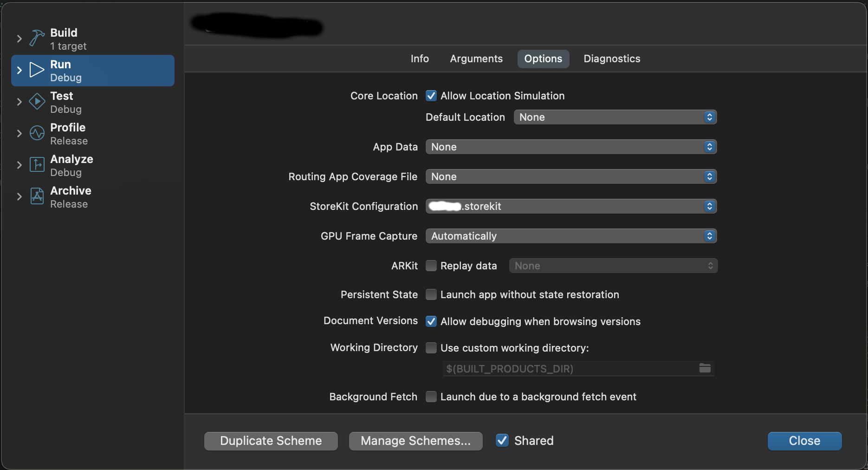Toggle the Shared scheme checkbox

tap(502, 440)
